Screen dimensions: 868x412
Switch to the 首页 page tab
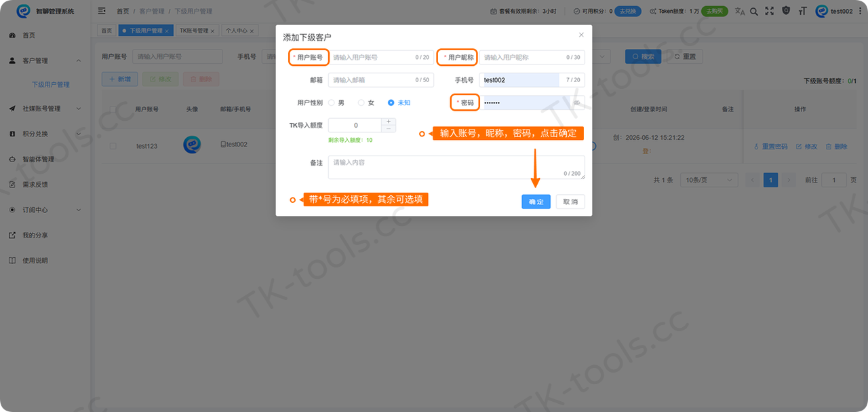coord(106,31)
